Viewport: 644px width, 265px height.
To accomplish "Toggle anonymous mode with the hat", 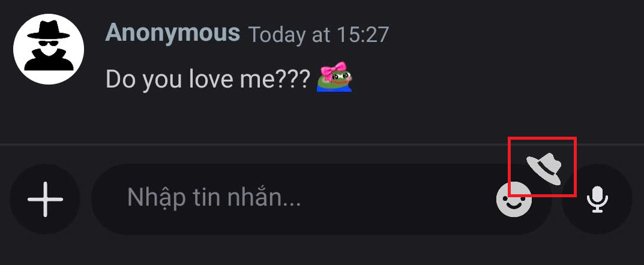I will click(x=543, y=168).
